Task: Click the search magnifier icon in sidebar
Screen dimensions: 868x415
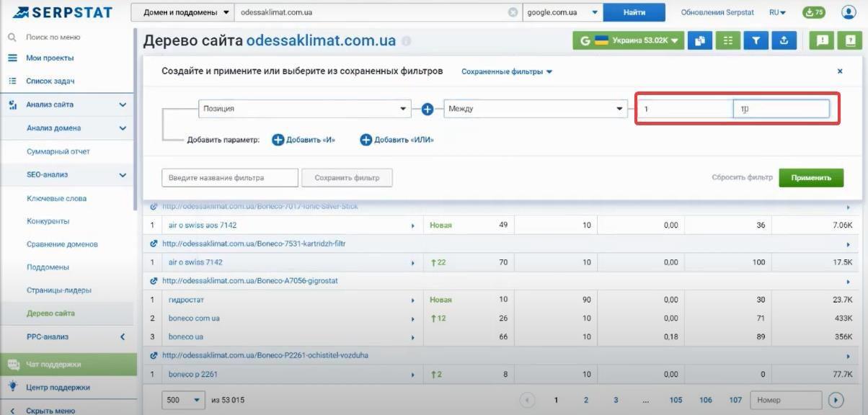Action: pos(12,37)
